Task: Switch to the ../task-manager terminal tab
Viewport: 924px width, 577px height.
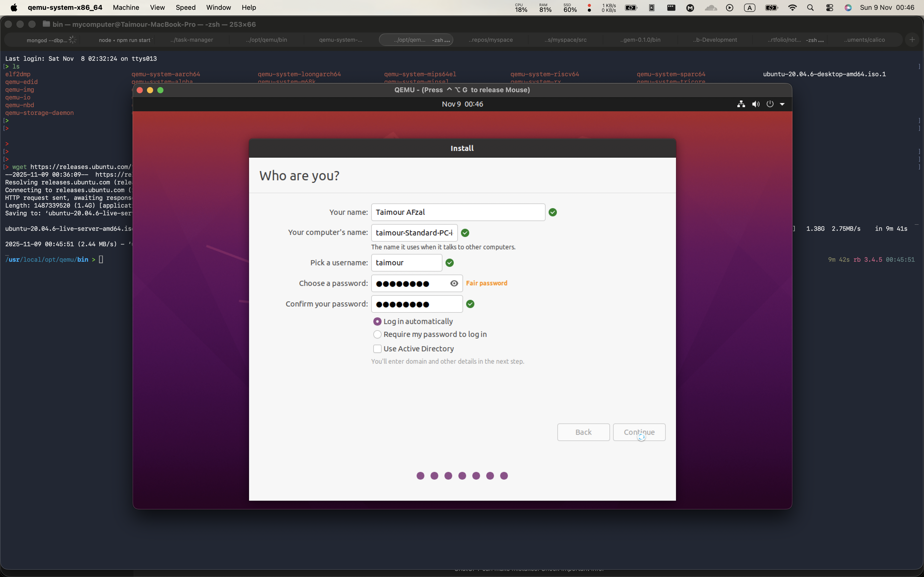Action: click(192, 40)
